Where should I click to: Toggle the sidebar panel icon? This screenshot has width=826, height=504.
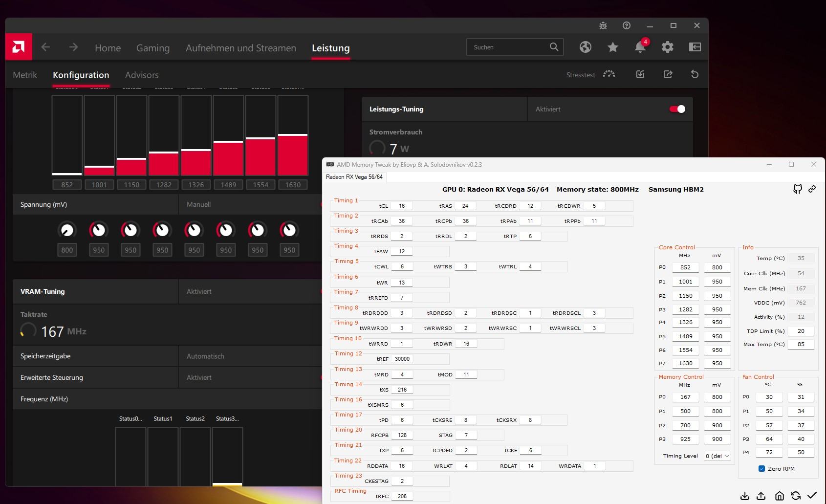tap(695, 47)
